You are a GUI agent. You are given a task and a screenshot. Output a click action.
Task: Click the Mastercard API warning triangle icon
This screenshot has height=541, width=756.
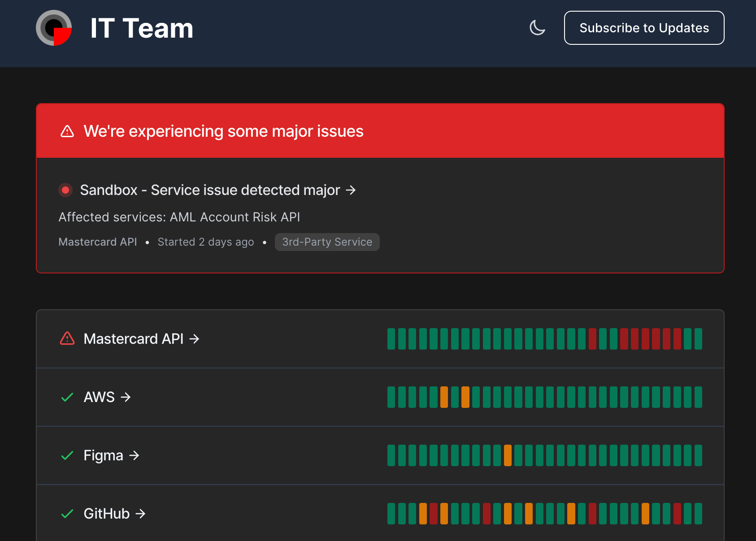pos(67,338)
